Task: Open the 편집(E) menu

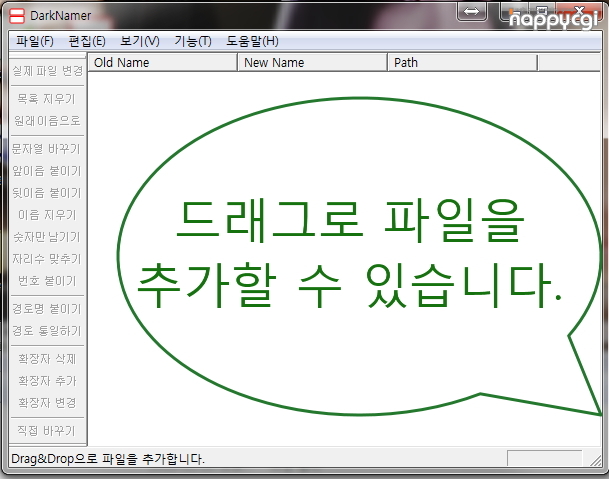Action: pyautogui.click(x=87, y=41)
